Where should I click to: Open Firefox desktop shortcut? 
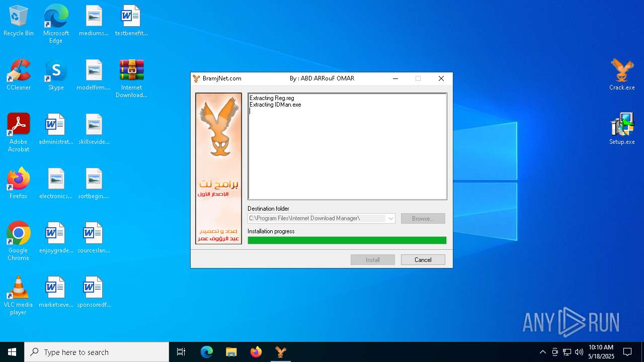(19, 184)
